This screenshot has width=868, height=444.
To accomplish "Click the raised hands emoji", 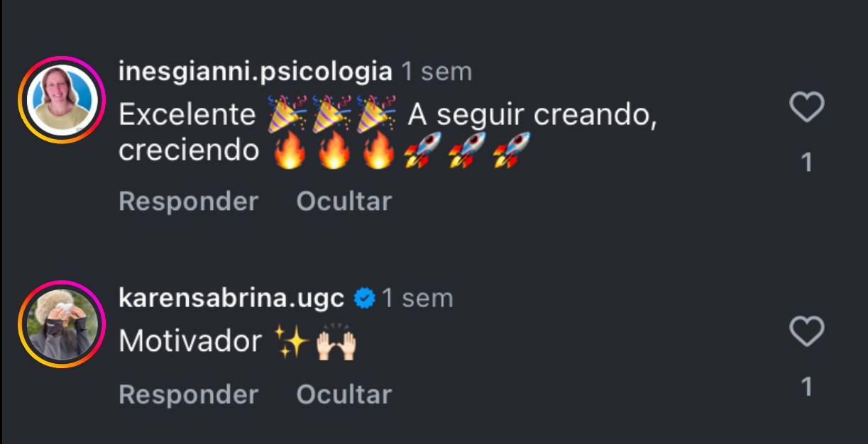I will click(x=336, y=342).
